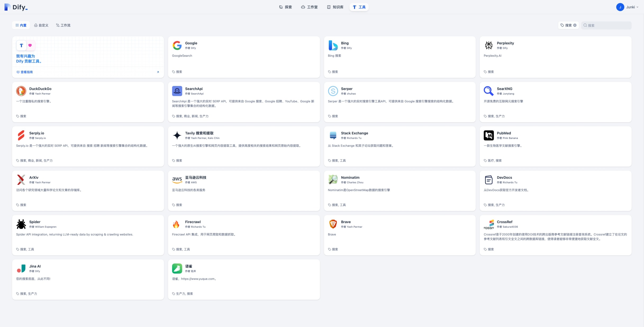Select the Bing tool icon

pos(333,45)
